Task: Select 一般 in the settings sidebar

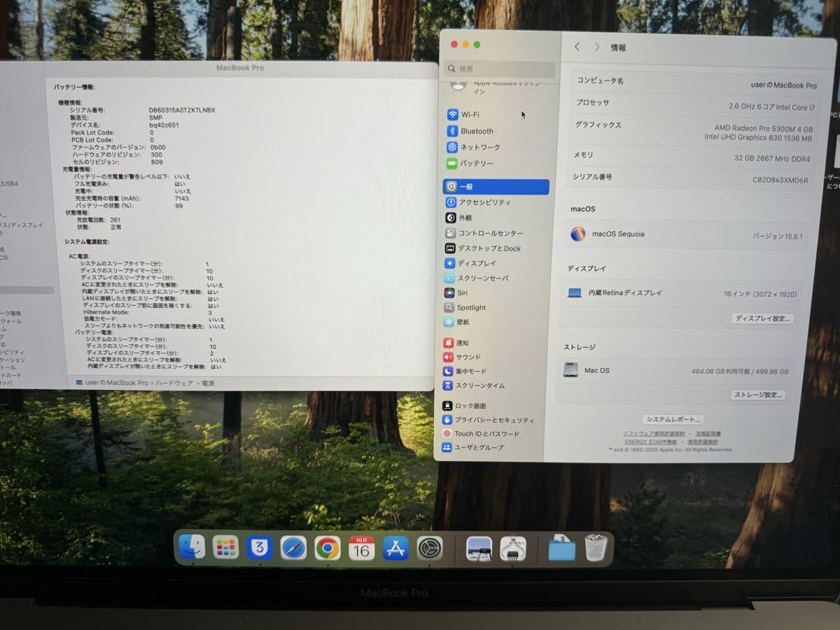Action: 496,187
